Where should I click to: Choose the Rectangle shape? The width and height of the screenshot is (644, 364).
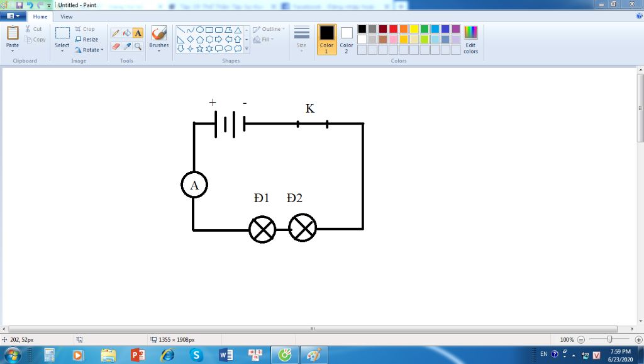pyautogui.click(x=209, y=30)
